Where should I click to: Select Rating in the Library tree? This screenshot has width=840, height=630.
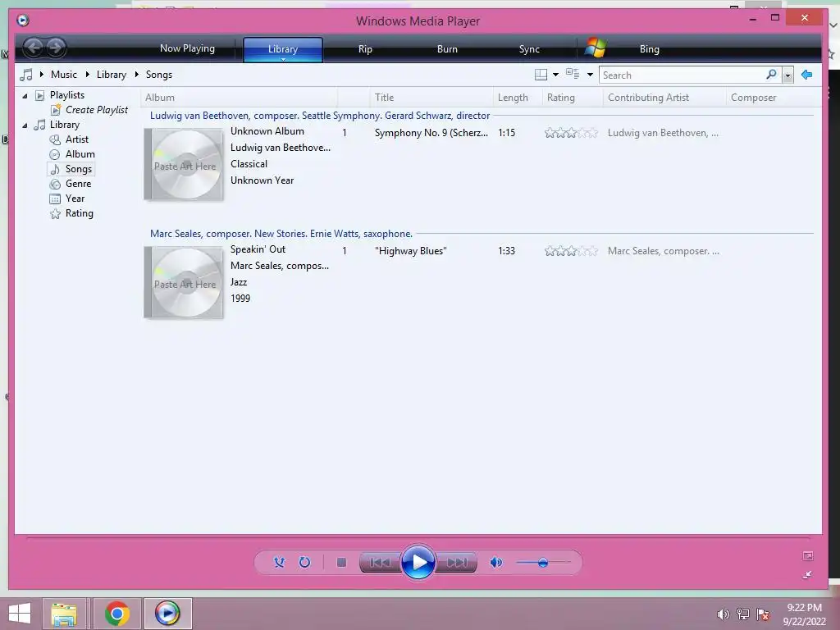80,213
